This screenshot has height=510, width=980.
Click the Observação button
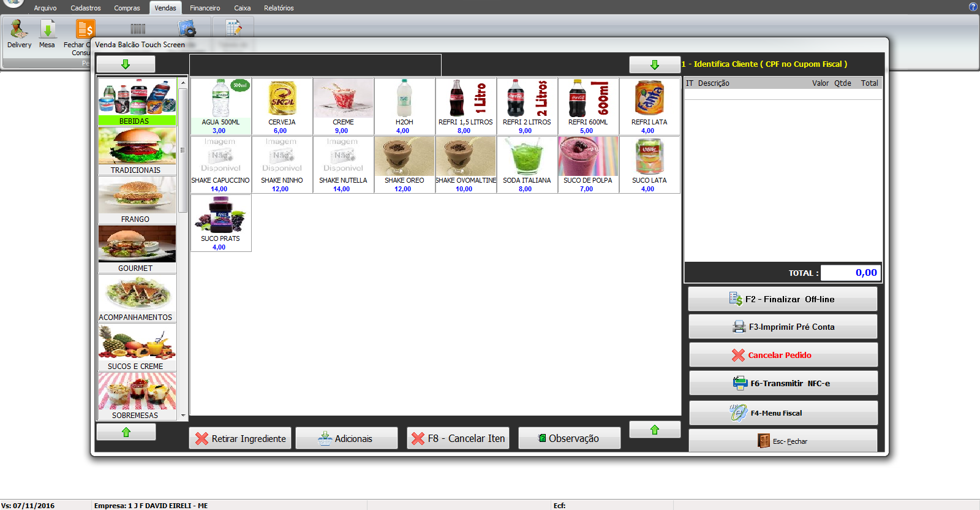pos(569,438)
